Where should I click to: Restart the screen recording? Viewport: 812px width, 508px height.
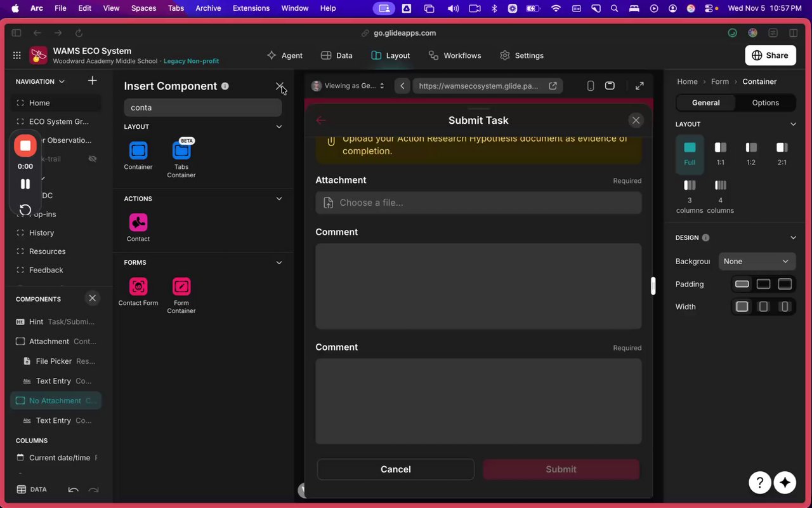(25, 210)
